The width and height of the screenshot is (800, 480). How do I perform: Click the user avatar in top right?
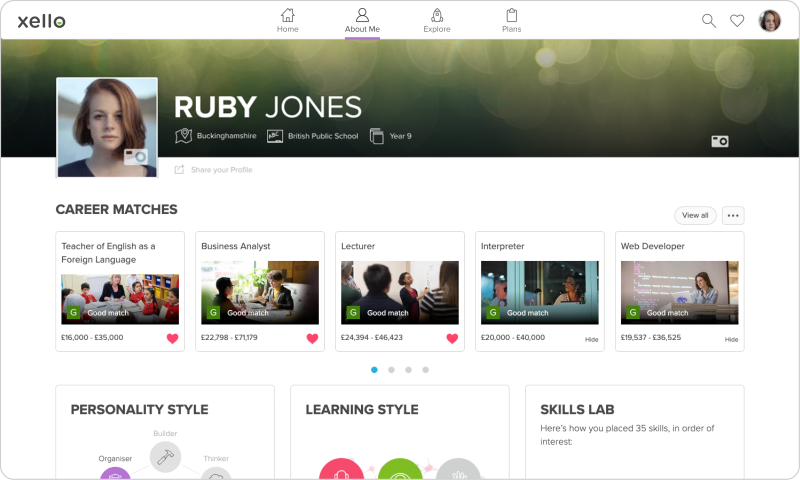tap(770, 20)
